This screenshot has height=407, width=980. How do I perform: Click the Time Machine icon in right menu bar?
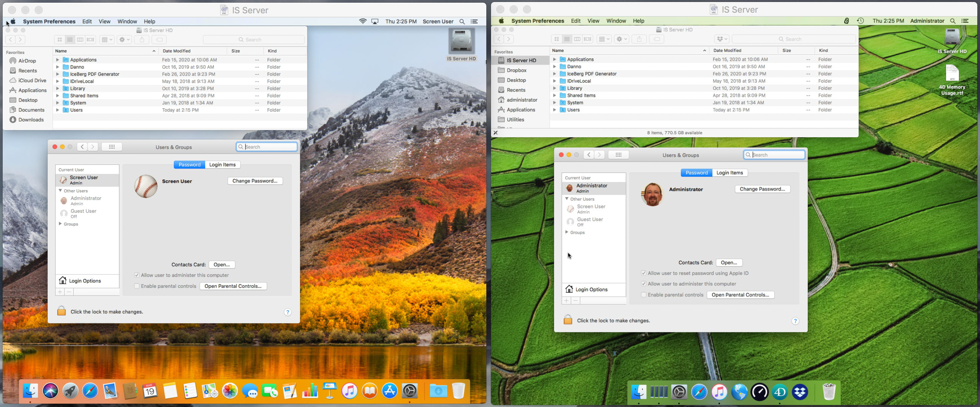pyautogui.click(x=860, y=21)
